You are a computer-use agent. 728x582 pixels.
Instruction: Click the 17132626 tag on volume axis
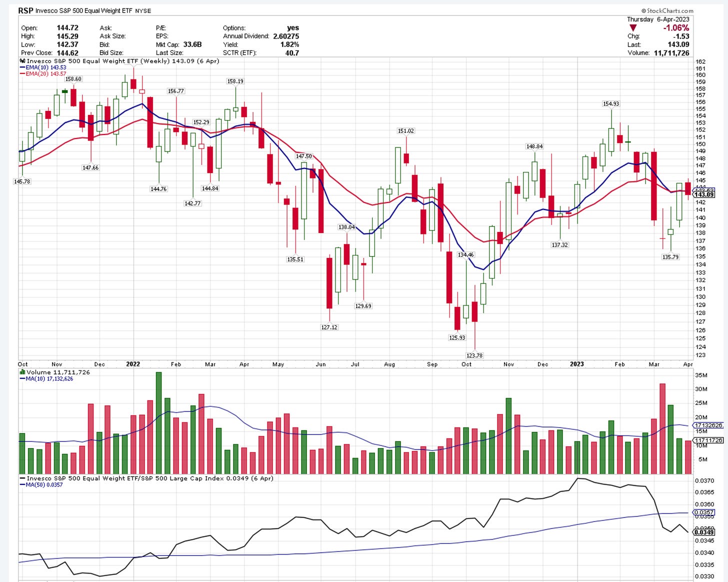708,425
